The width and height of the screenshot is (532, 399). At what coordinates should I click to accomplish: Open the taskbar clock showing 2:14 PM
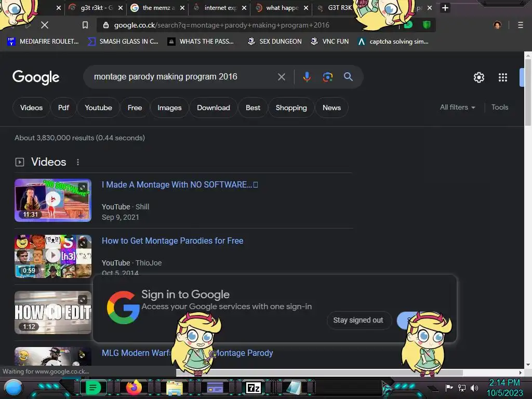(504, 388)
